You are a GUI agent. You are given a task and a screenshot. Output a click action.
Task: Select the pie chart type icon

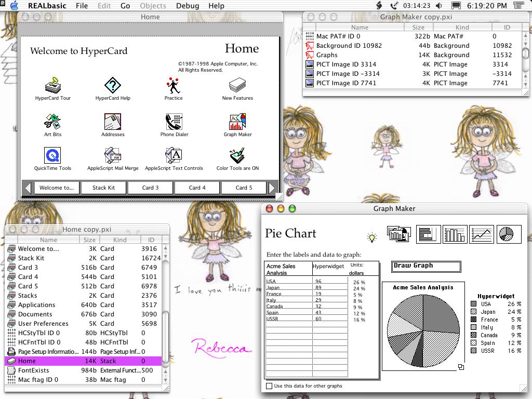pyautogui.click(x=509, y=234)
